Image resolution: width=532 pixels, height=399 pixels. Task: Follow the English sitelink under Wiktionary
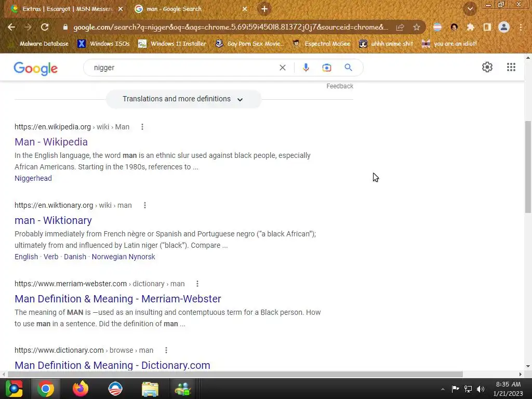(x=26, y=257)
